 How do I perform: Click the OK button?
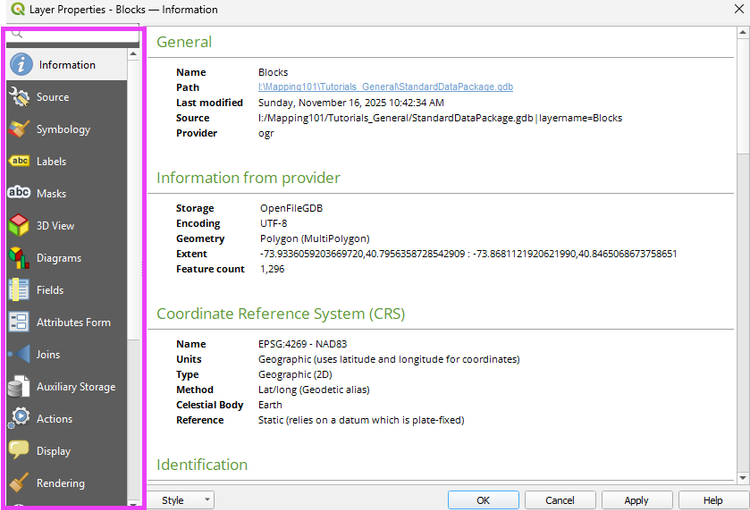click(x=483, y=500)
